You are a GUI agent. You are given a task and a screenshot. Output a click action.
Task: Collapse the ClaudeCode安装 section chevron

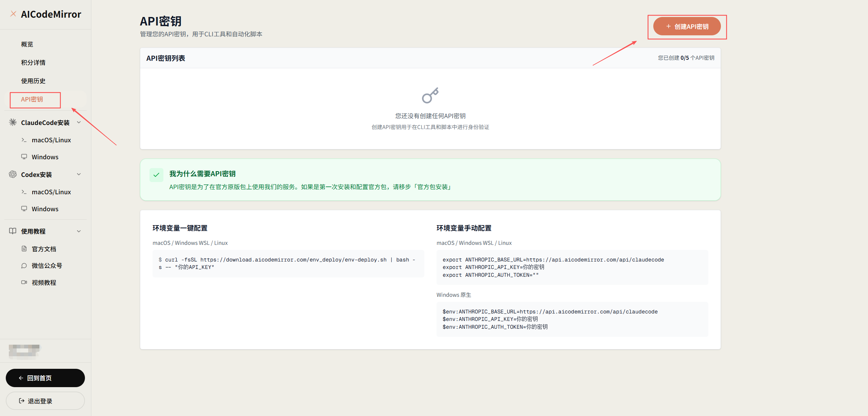tap(79, 122)
